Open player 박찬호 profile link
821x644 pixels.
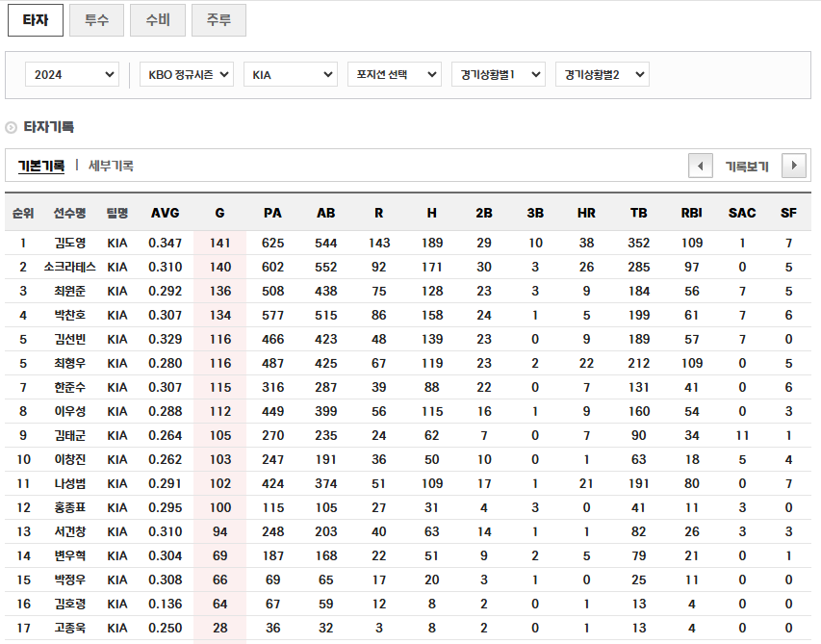[69, 315]
